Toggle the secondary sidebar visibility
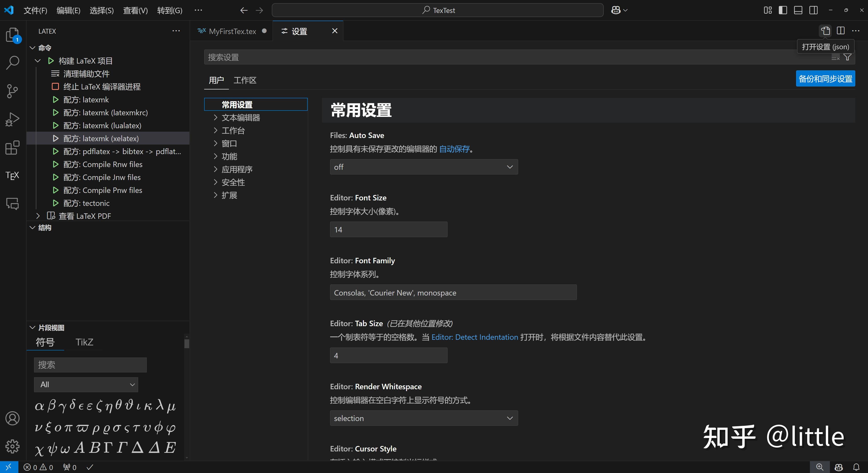 (813, 10)
